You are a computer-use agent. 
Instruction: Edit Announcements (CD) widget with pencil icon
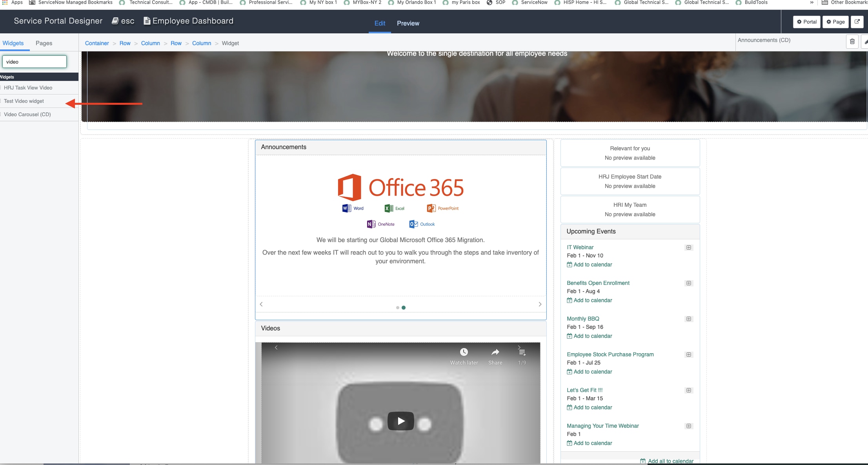pos(866,41)
